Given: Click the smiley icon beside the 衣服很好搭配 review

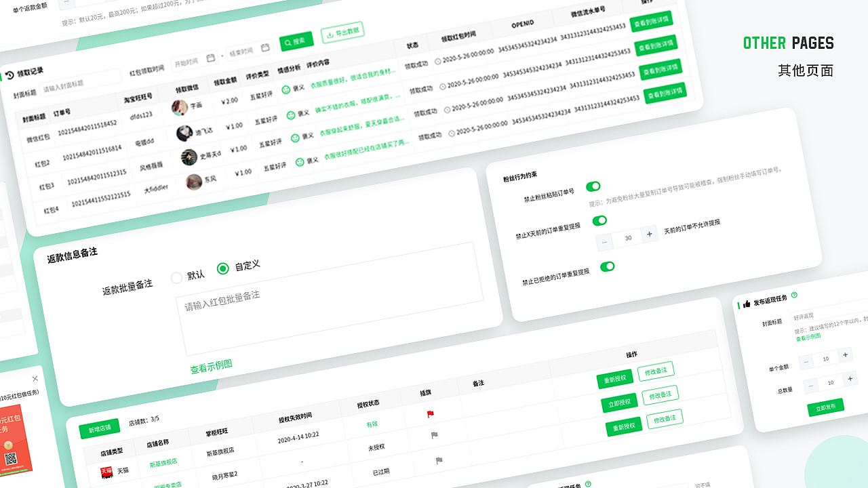Looking at the screenshot, I should (300, 162).
